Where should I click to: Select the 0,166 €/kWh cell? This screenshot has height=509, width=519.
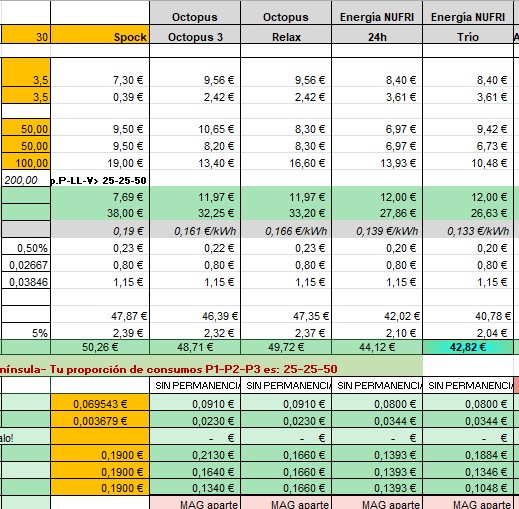point(286,230)
